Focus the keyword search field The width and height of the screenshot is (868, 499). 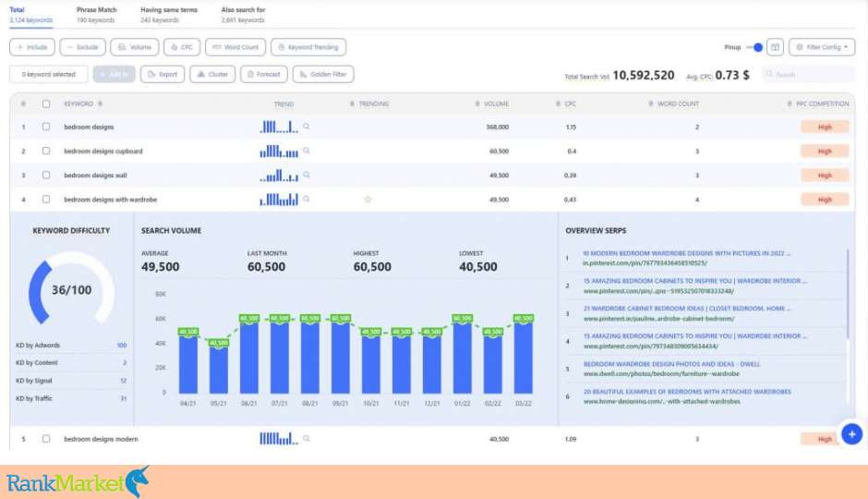point(808,74)
